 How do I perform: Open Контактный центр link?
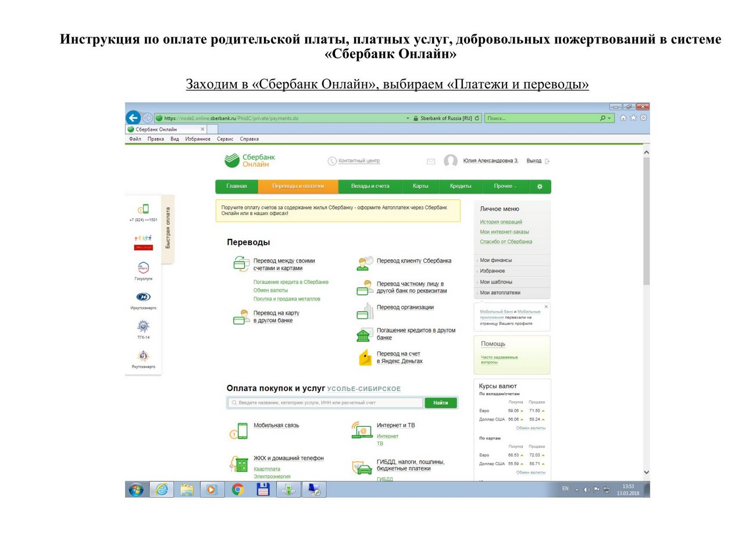[359, 161]
